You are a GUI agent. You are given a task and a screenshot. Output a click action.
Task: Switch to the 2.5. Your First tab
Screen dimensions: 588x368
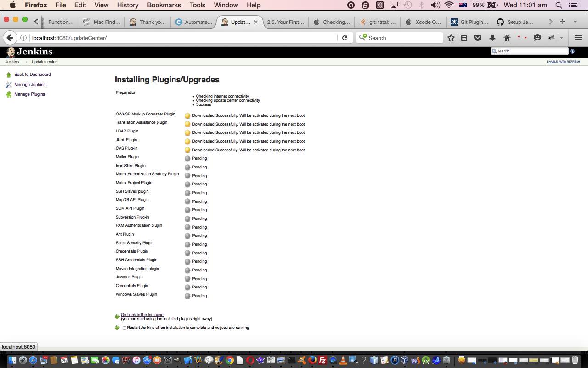click(285, 22)
